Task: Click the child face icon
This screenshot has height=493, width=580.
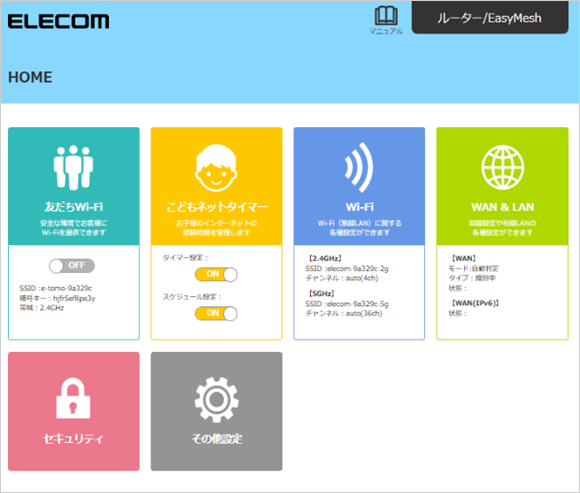Action: (x=216, y=168)
